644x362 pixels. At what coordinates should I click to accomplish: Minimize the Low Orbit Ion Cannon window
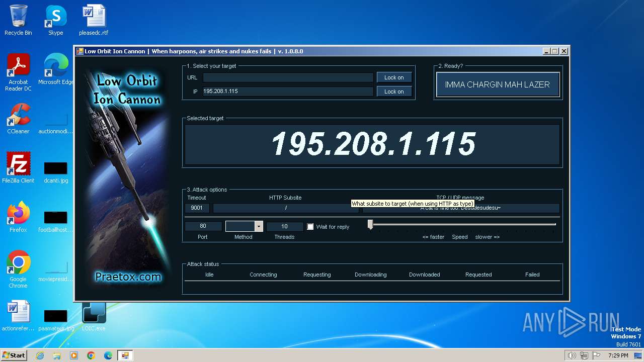[546, 51]
